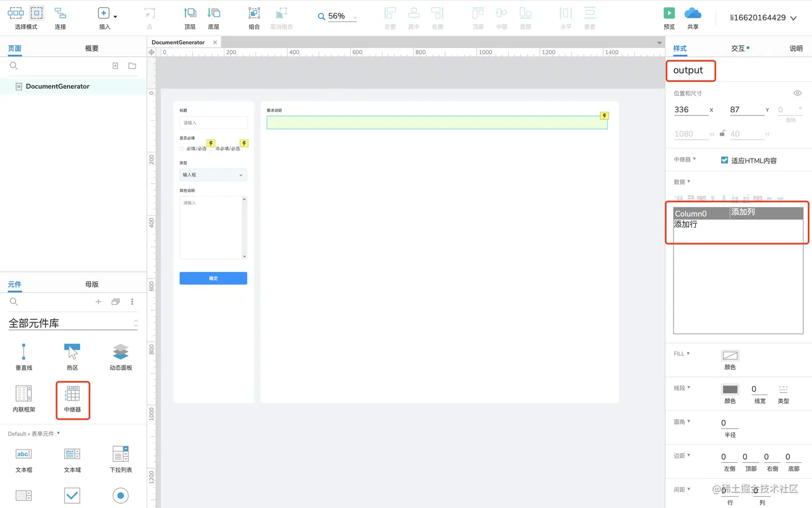This screenshot has height=508, width=812.
Task: Click the blue 确定 button on canvas
Action: click(213, 278)
